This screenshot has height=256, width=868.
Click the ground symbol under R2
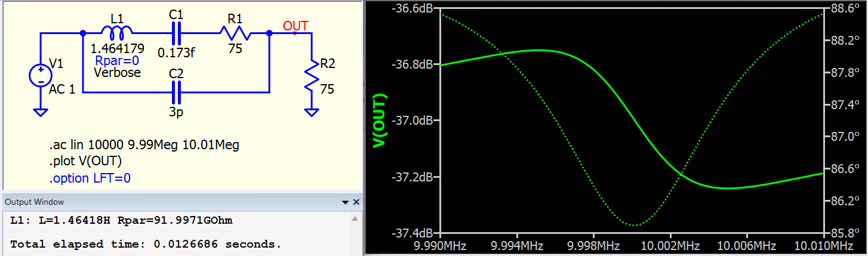[311, 111]
